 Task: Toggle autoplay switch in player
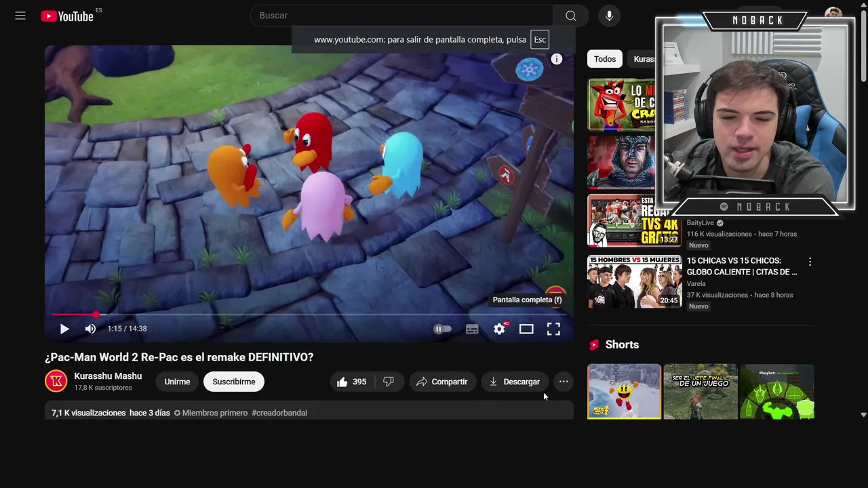442,329
